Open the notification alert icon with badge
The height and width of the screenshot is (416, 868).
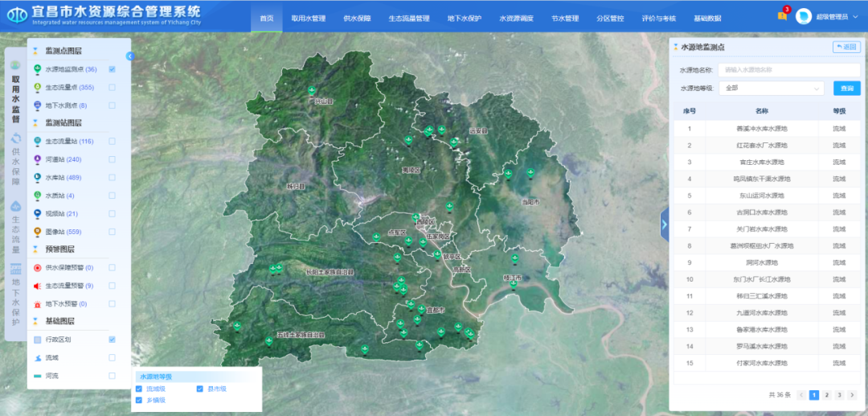click(x=782, y=15)
